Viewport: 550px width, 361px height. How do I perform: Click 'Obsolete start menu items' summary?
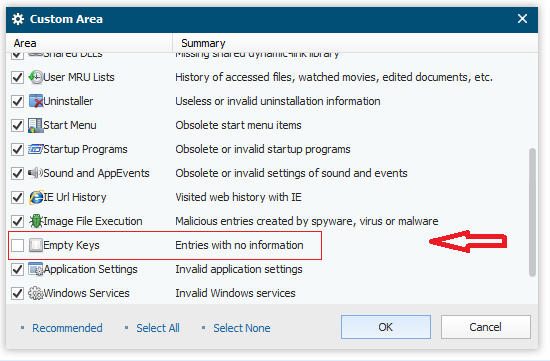coord(239,125)
